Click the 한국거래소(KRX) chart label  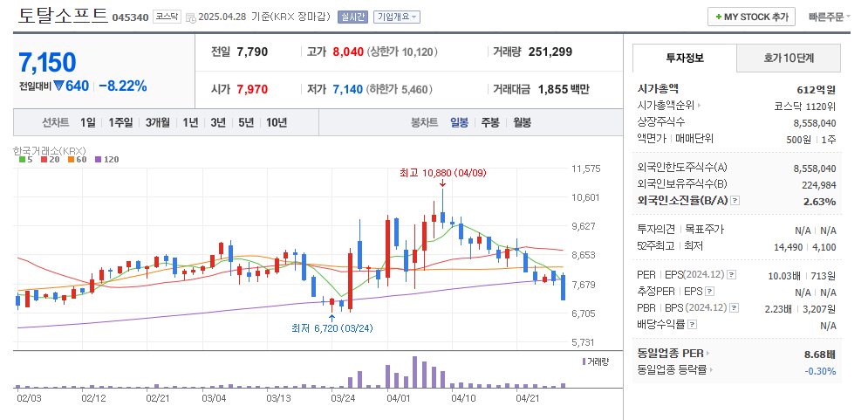(50, 151)
